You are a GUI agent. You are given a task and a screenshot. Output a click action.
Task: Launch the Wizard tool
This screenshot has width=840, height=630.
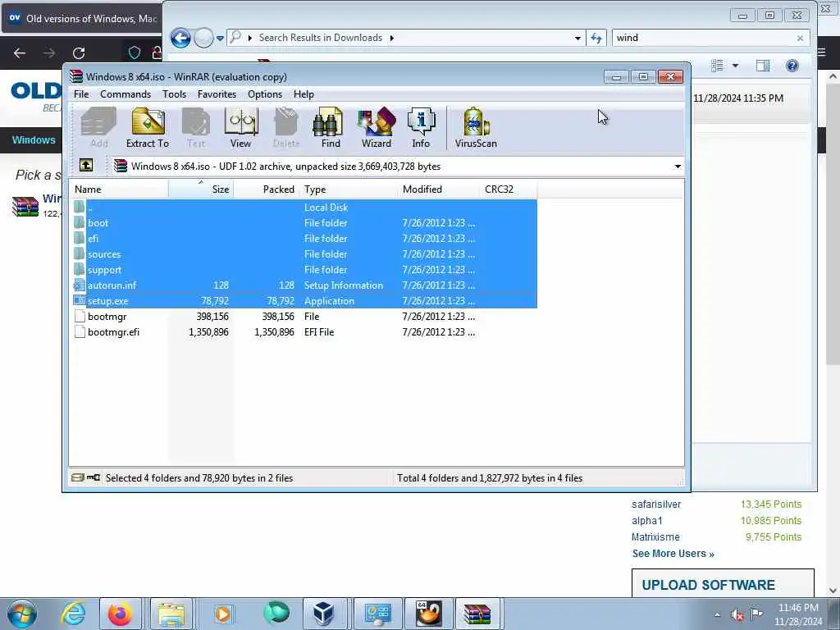tap(376, 127)
